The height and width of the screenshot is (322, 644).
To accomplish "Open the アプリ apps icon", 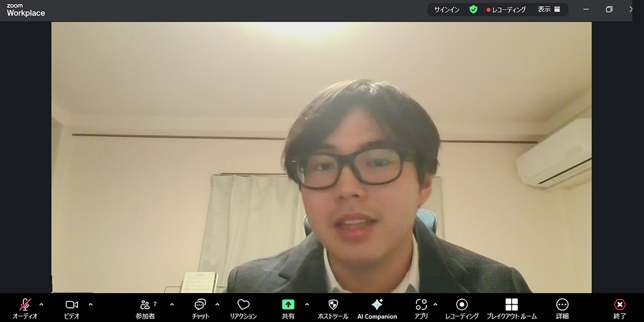I will click(x=421, y=305).
